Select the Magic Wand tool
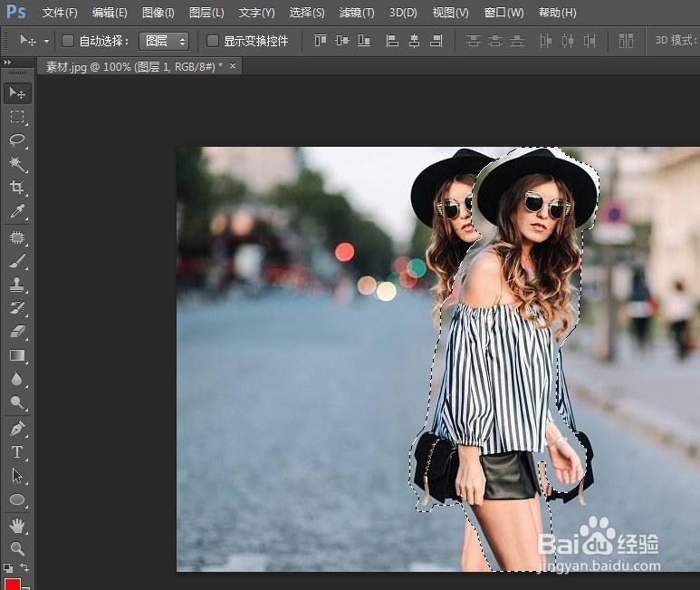This screenshot has width=700, height=590. (x=17, y=163)
